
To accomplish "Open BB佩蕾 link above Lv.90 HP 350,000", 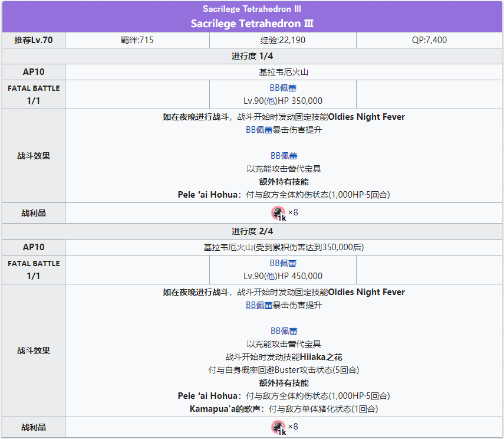I will (x=283, y=88).
